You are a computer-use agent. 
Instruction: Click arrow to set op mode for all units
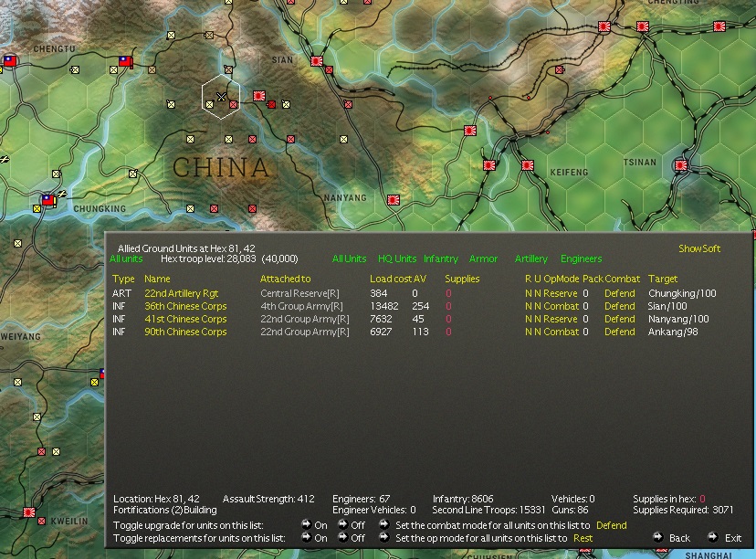point(383,537)
